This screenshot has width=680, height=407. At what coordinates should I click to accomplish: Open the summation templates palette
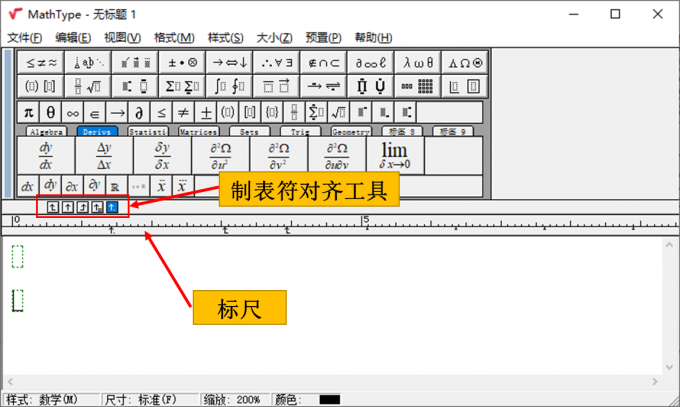tap(183, 86)
